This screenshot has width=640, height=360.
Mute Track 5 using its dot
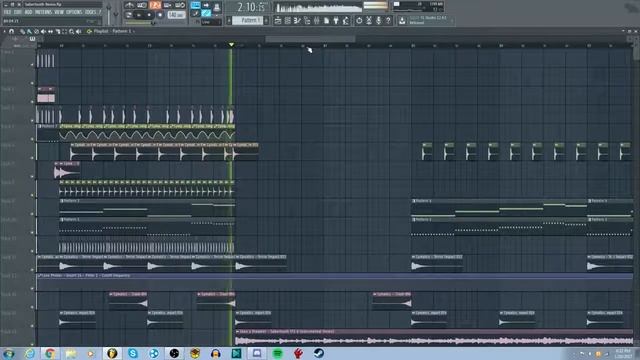click(32, 139)
